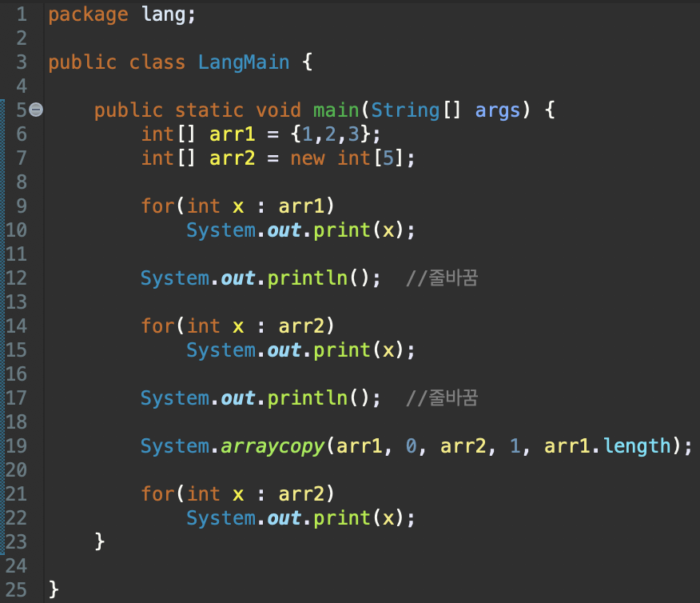The height and width of the screenshot is (603, 700).
Task: Click line number 25 in the gutter
Action: click(x=16, y=589)
